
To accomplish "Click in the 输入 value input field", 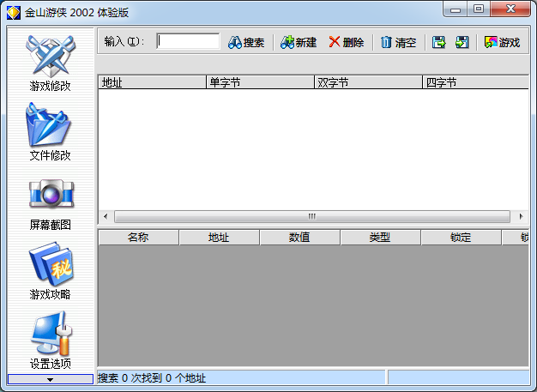I will pos(188,41).
